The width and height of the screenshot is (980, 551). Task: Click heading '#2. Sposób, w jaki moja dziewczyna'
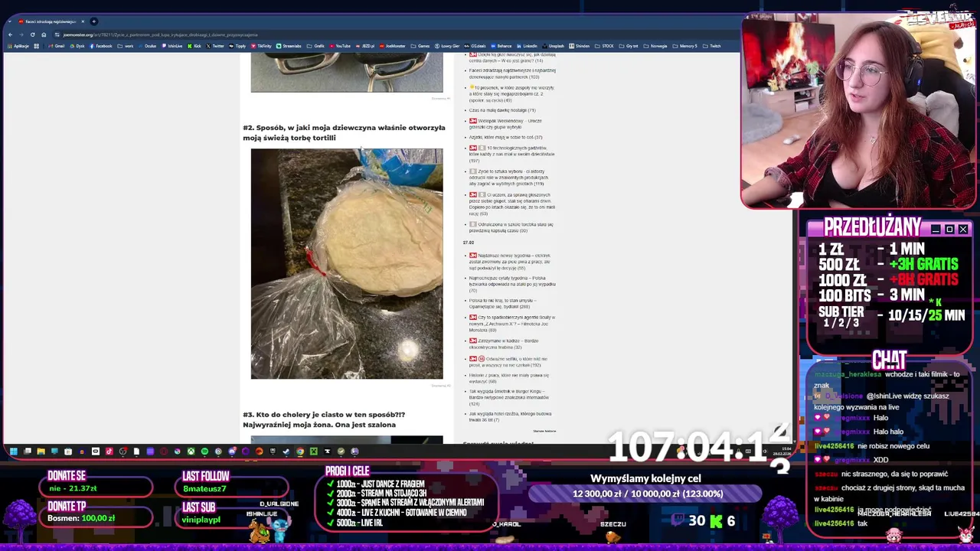pos(344,132)
